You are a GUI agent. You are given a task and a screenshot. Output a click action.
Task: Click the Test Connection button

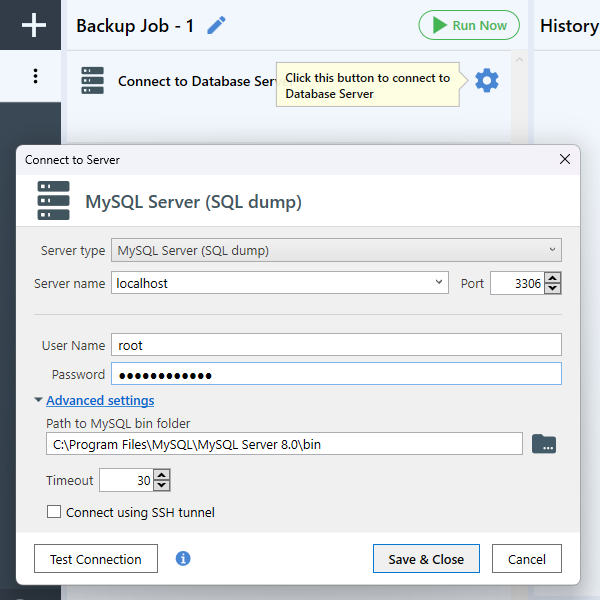coord(96,559)
